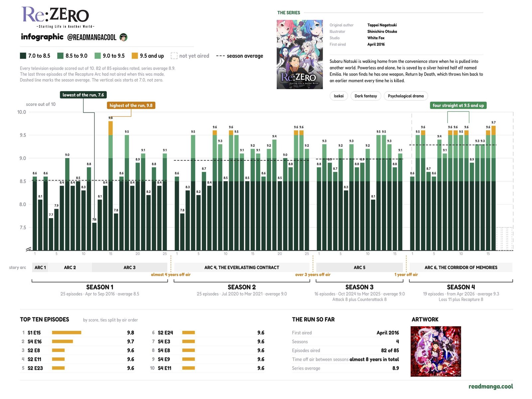The height and width of the screenshot is (399, 532).
Task: Click the SEASON 4 heading
Action: click(x=461, y=287)
